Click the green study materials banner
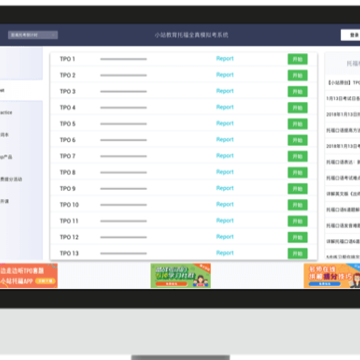360x360 pixels. pyautogui.click(x=181, y=276)
